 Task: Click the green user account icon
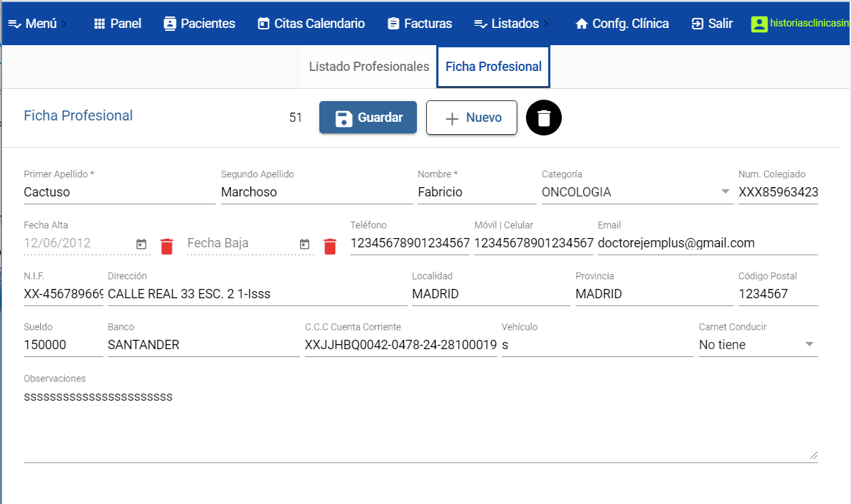click(758, 24)
